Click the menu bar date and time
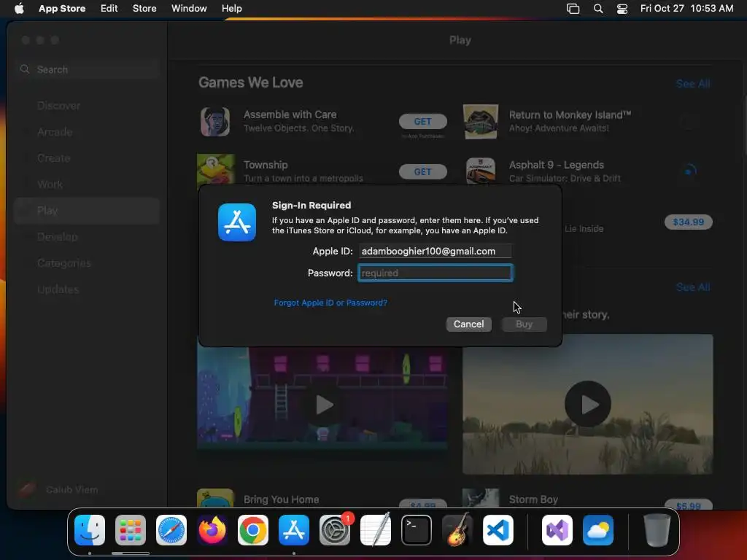This screenshot has width=747, height=560. tap(686, 9)
